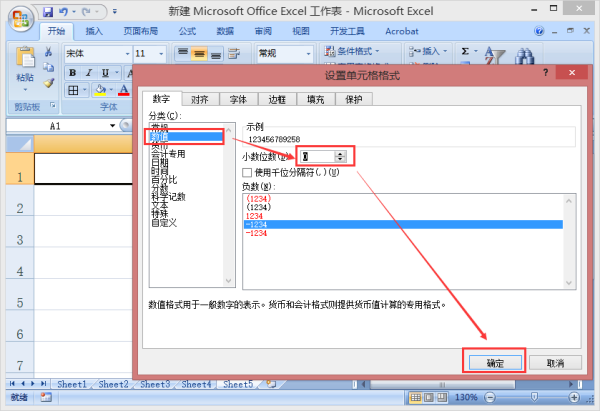
Task: Click the Excel Help question mark icon
Action: click(x=539, y=31)
